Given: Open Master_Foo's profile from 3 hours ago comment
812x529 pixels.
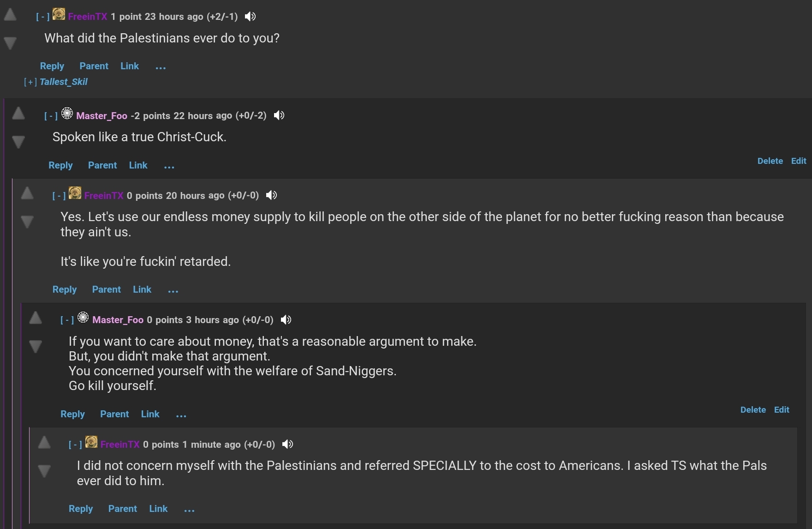Looking at the screenshot, I should pyautogui.click(x=118, y=320).
